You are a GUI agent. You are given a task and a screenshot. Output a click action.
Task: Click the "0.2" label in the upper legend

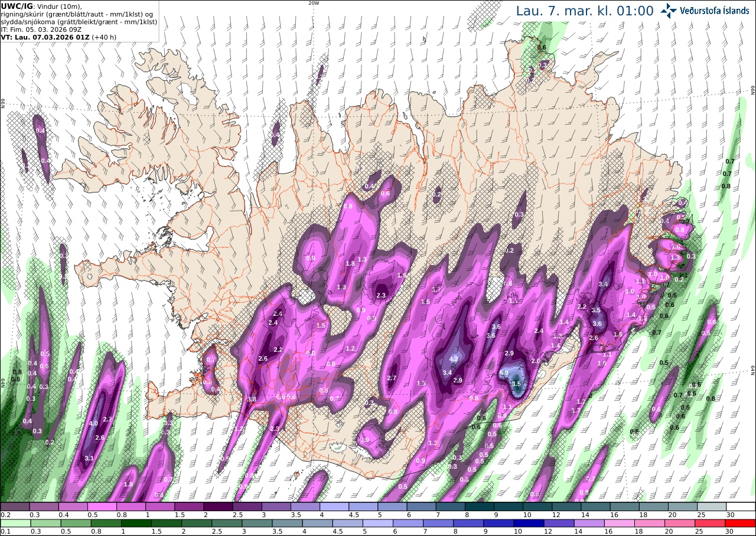5,515
